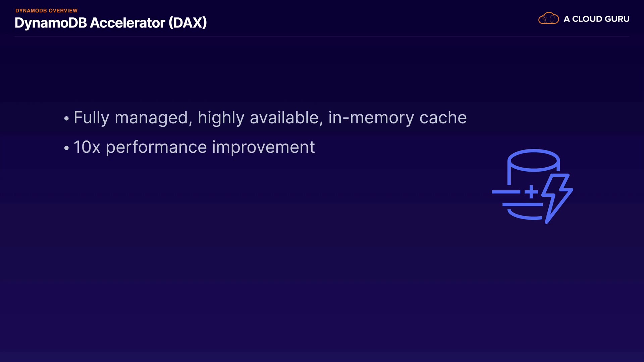Click the word "Accelerator" in the title
Image resolution: width=644 pixels, height=362 pixels.
pos(127,23)
